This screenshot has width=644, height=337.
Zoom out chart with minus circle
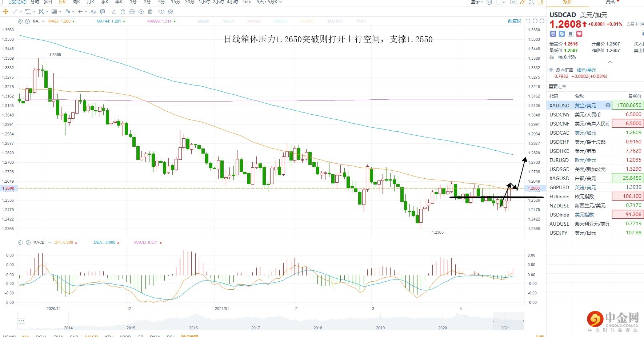[535, 21]
